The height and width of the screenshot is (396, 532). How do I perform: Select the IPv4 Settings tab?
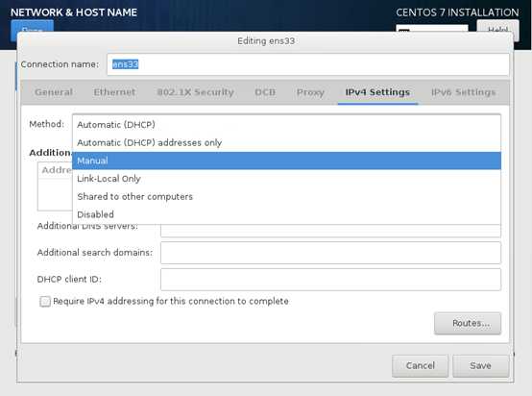[377, 92]
